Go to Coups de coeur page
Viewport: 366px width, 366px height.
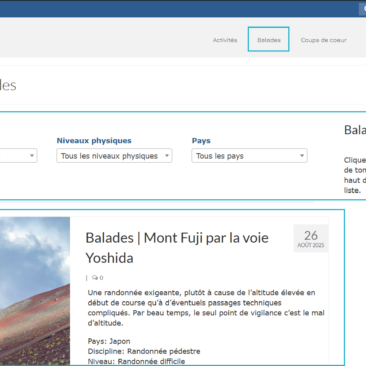pyautogui.click(x=324, y=40)
